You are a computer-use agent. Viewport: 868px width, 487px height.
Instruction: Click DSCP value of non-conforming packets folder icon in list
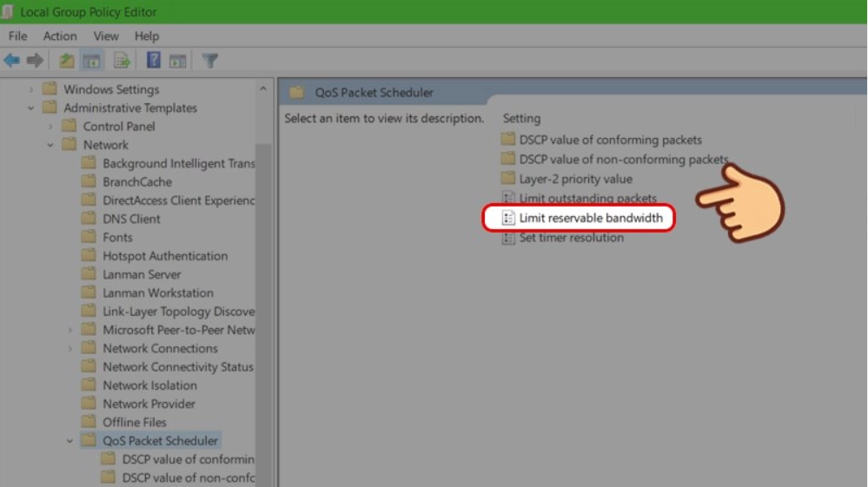507,159
